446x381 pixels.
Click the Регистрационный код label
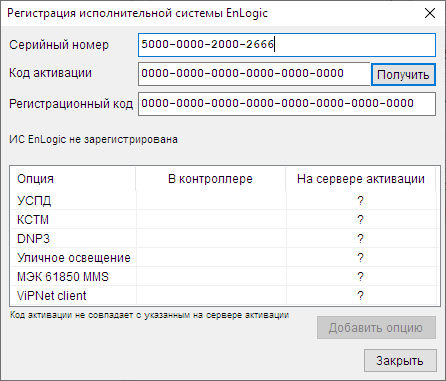(71, 104)
